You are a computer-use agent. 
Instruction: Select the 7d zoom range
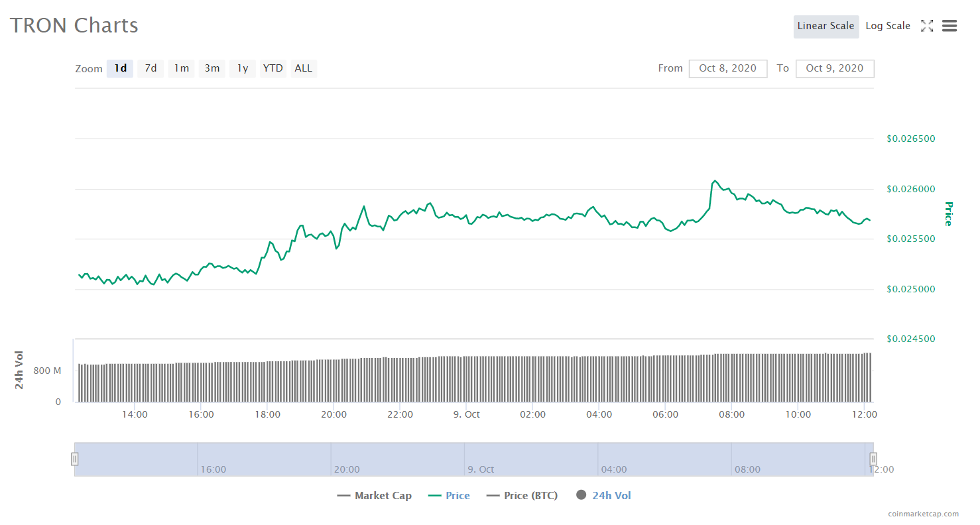click(151, 68)
